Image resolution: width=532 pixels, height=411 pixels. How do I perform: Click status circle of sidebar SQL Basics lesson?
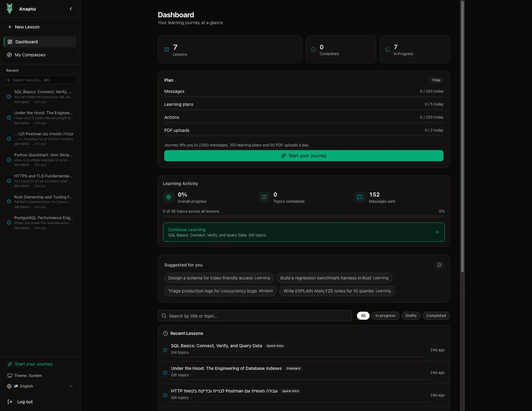pos(9,97)
